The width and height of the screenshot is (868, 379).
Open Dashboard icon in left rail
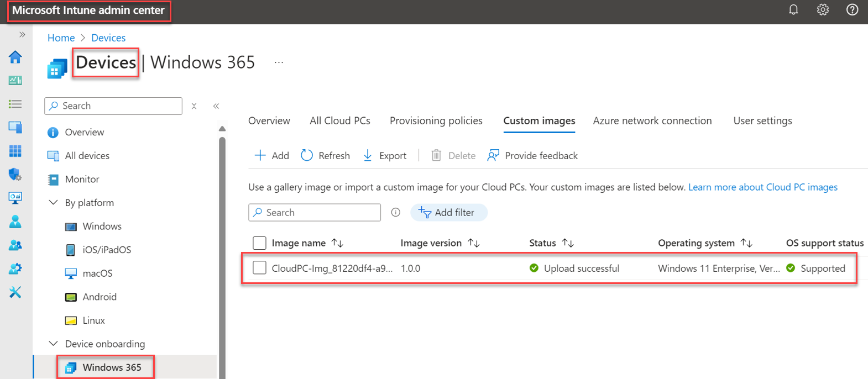click(x=15, y=81)
